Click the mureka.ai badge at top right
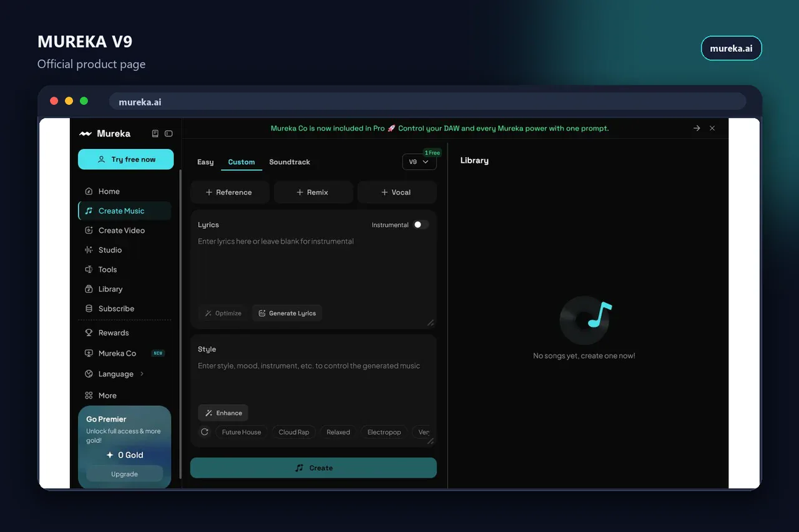Screen dimensions: 799x532 [x=731, y=48]
